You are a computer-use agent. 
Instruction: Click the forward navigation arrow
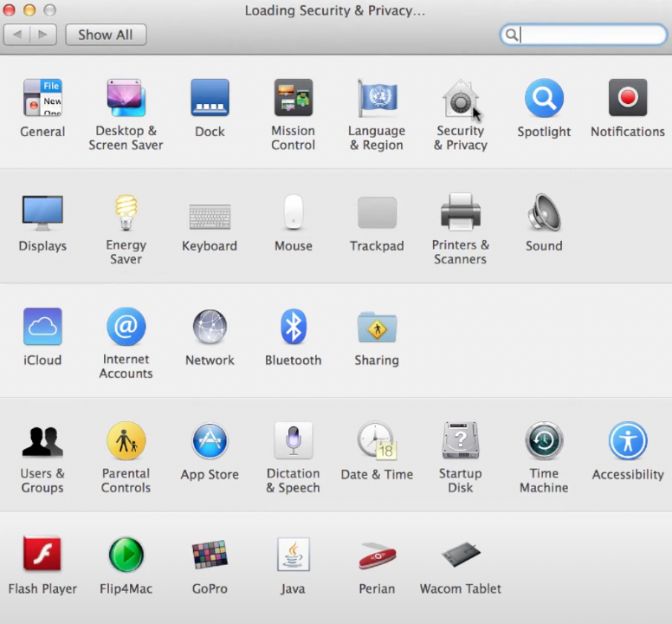click(x=43, y=35)
